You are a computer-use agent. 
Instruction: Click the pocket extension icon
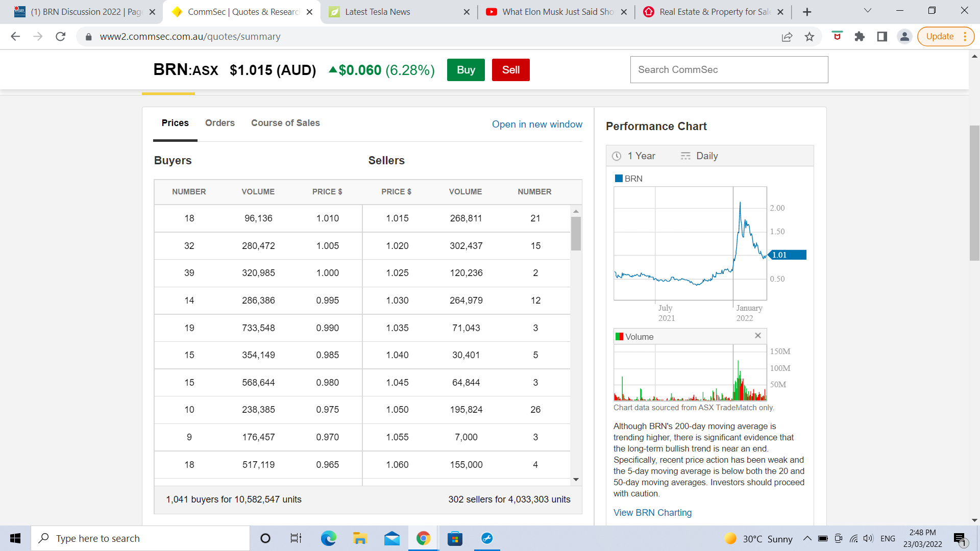coord(837,36)
